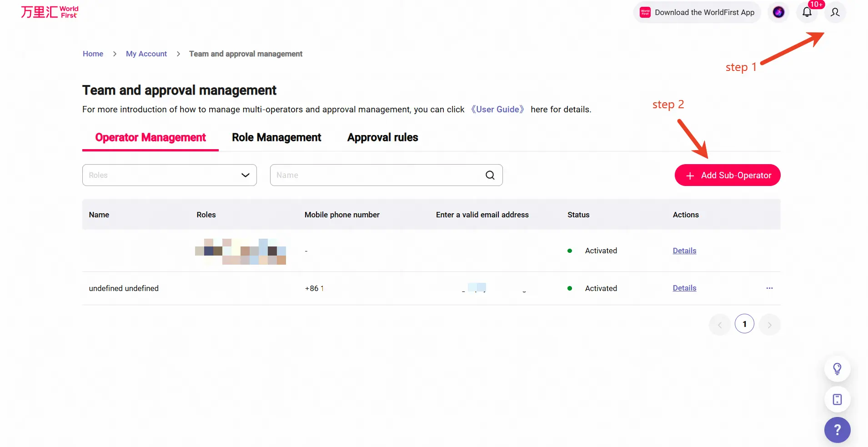This screenshot has width=868, height=447.
Task: Click the Roles column header
Action: pos(206,215)
